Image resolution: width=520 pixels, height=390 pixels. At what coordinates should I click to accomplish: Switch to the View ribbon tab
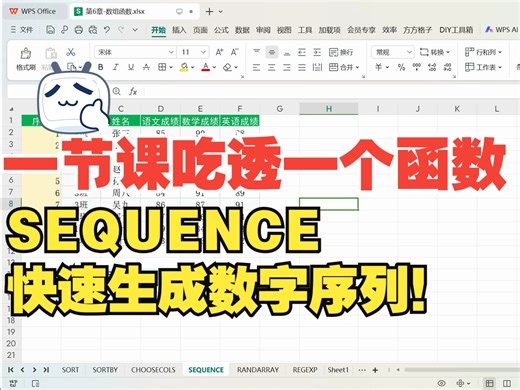coord(284,30)
